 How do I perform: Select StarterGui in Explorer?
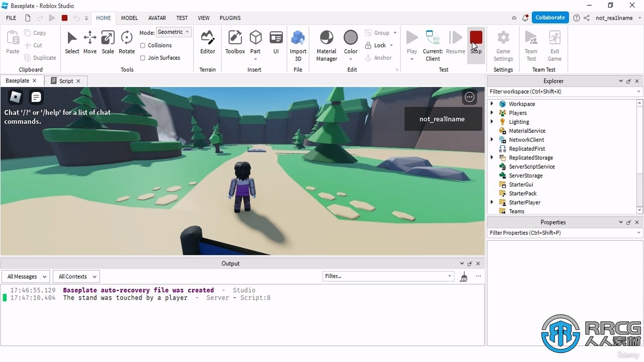tap(521, 185)
